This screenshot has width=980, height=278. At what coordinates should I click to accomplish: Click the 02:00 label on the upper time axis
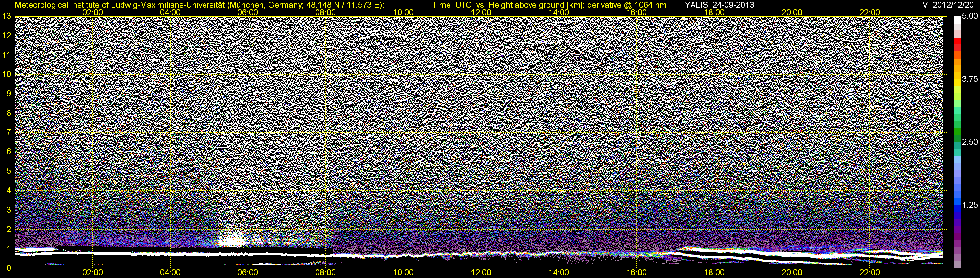(92, 12)
